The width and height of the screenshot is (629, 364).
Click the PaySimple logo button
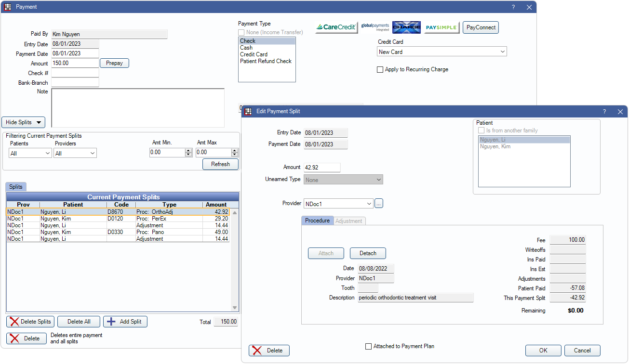[441, 27]
